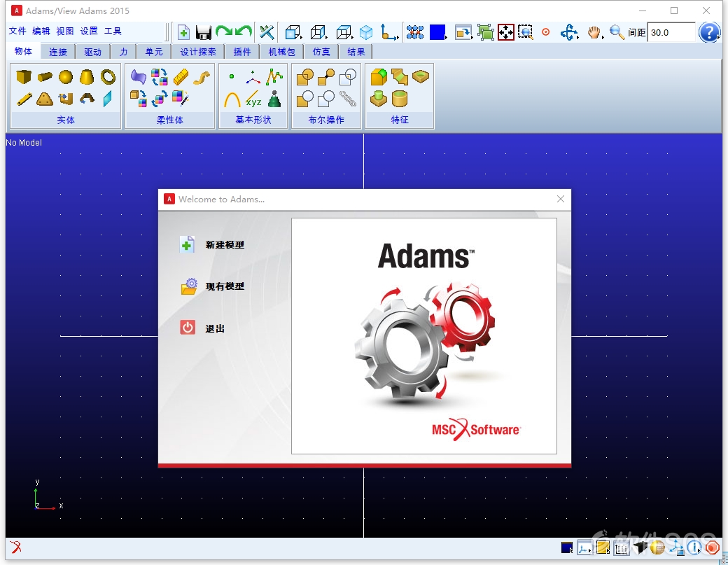This screenshot has height=565, width=728.
Task: Open the 视图 menu
Action: pyautogui.click(x=65, y=31)
